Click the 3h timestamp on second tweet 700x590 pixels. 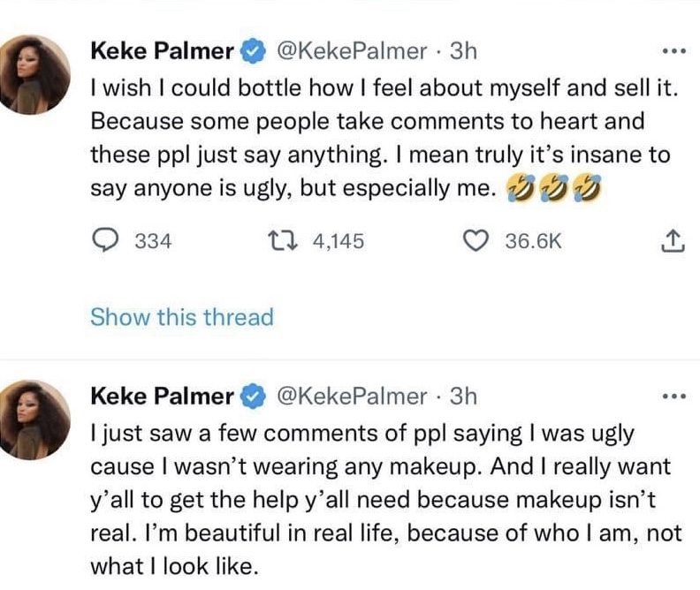(x=463, y=396)
